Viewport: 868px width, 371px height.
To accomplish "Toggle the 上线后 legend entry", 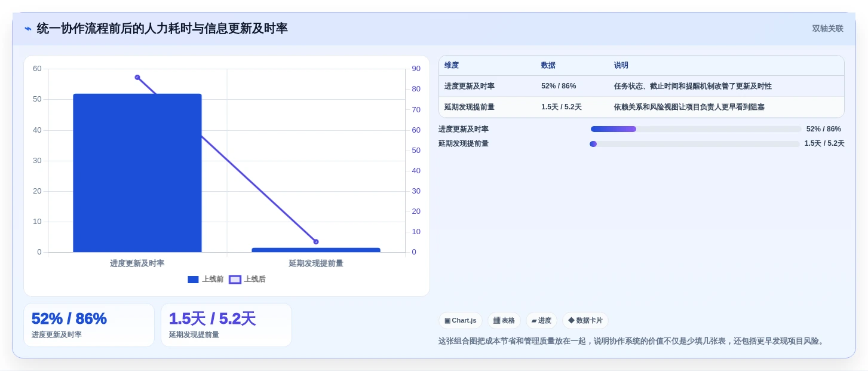I will pos(247,279).
